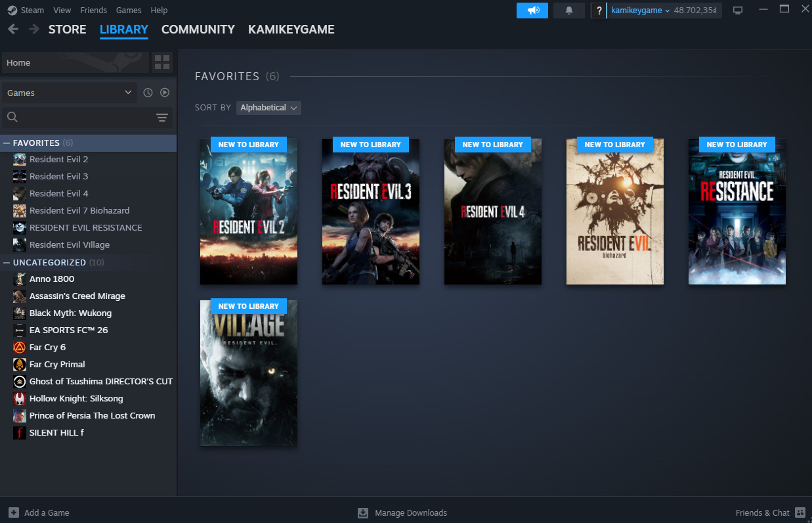This screenshot has height=523, width=812.
Task: Open the notifications bell
Action: [x=568, y=11]
